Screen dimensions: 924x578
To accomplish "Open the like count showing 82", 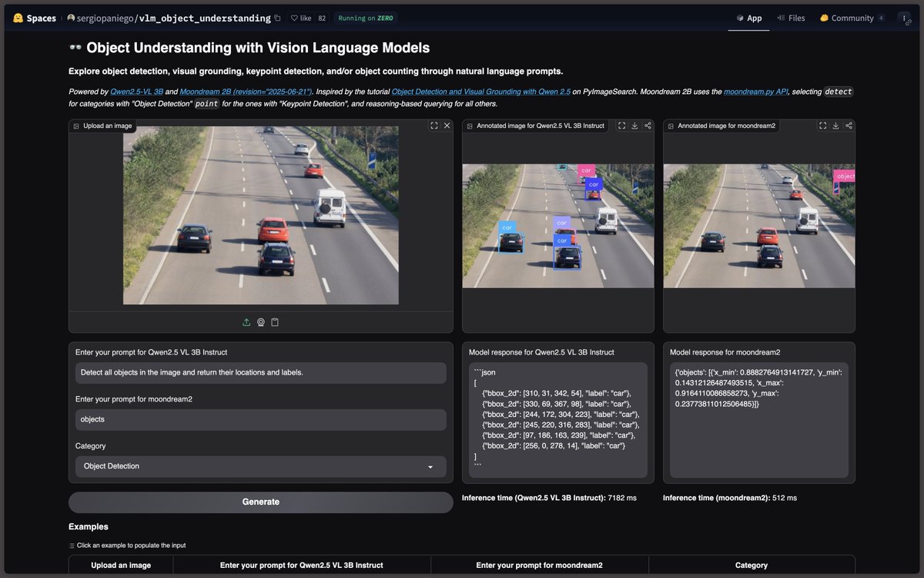I will (322, 18).
